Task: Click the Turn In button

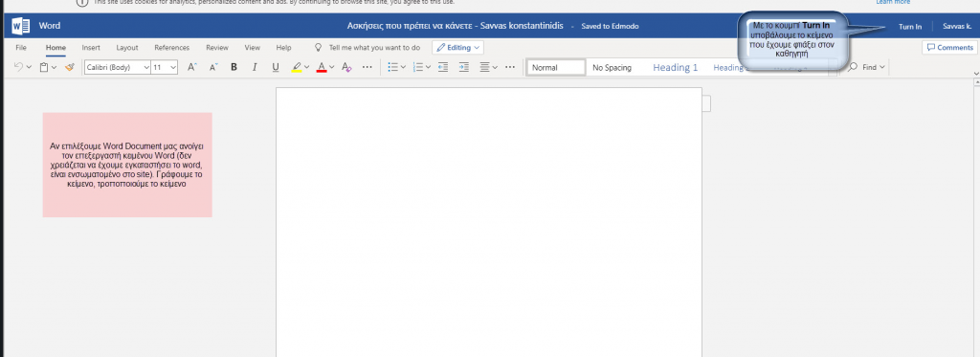Action: (909, 26)
